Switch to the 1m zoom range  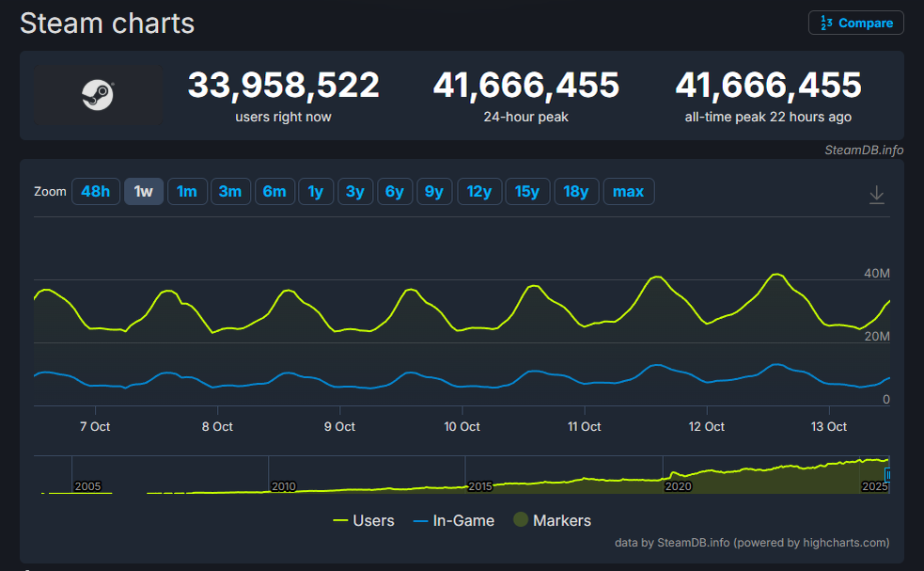pos(187,191)
